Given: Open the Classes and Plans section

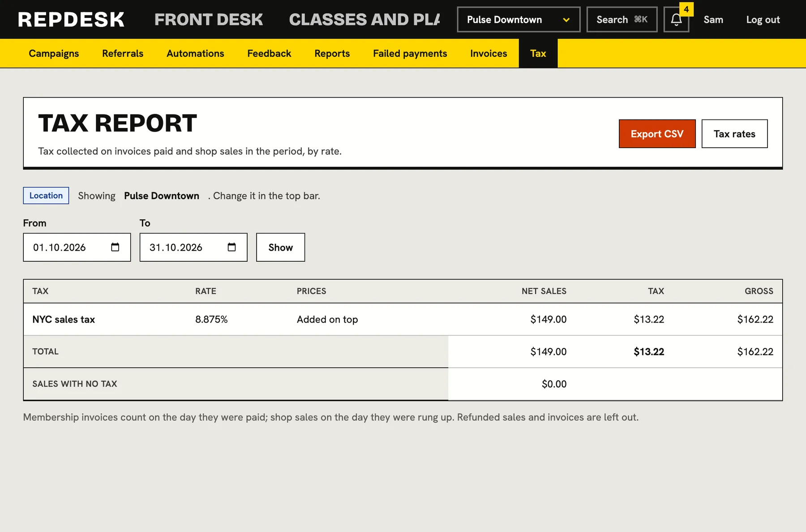Looking at the screenshot, I should (x=364, y=20).
